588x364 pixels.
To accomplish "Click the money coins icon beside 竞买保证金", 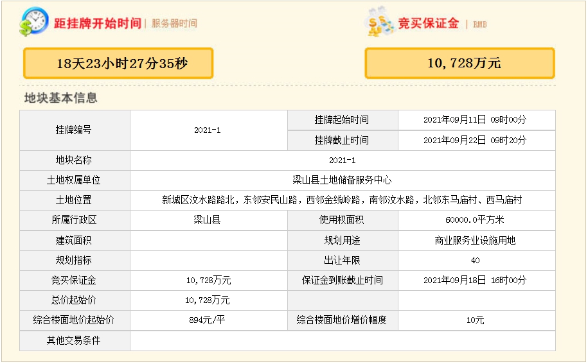I will [x=380, y=22].
